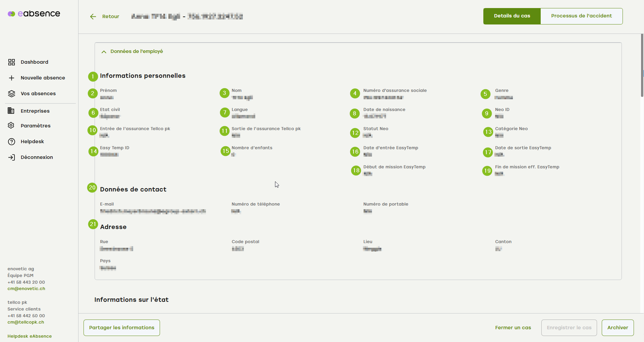Click Partager les informations button
Screen dimensions: 644x342
[122, 328]
